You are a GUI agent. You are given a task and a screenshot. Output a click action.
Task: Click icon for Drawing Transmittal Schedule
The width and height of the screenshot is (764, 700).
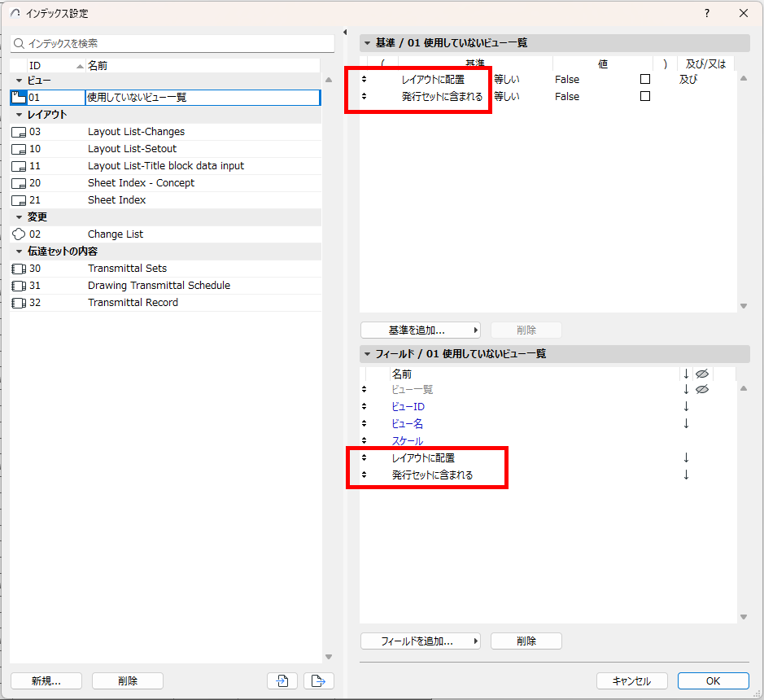pyautogui.click(x=19, y=286)
